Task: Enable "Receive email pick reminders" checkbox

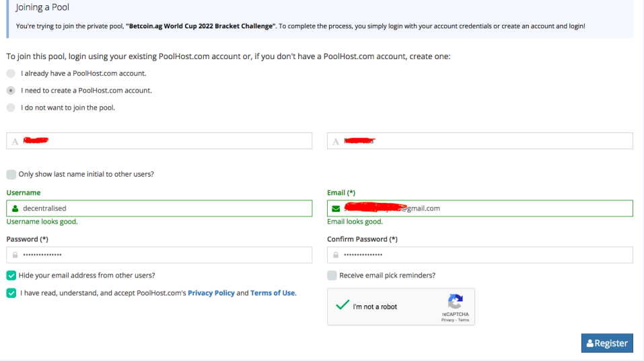Action: click(x=332, y=275)
